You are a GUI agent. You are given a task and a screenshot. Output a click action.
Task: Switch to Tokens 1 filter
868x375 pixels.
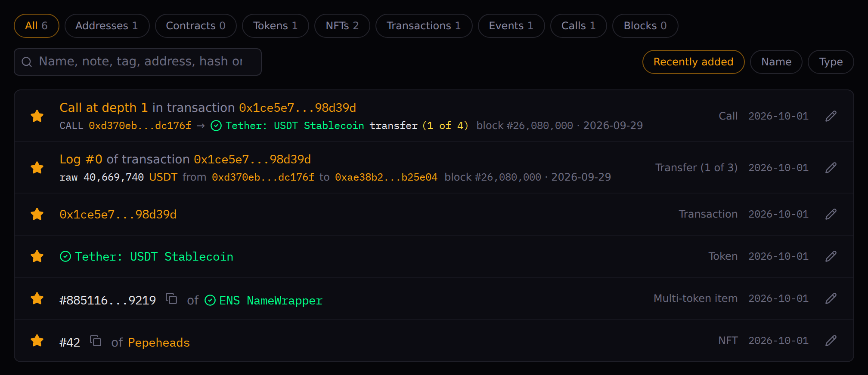[276, 26]
